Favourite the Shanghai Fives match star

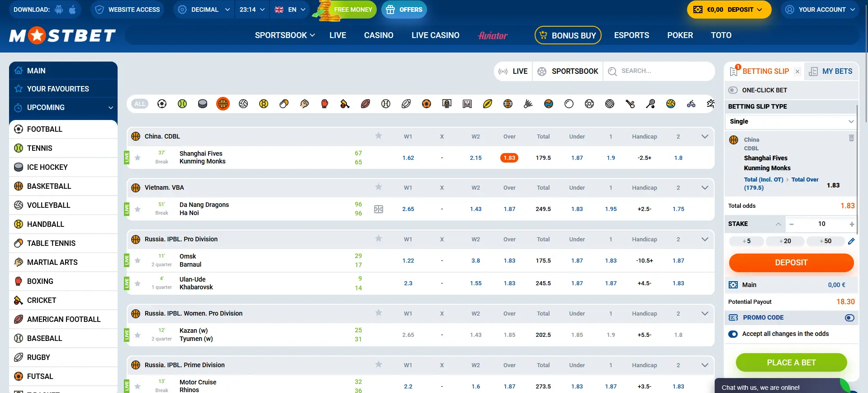pyautogui.click(x=138, y=158)
